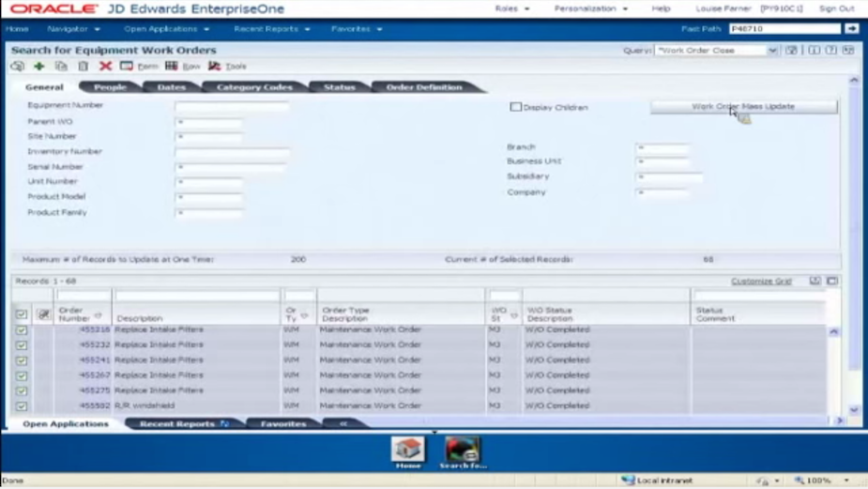Open the Personalization dropdown
Viewport: 868px width, 489px height.
pyautogui.click(x=590, y=8)
